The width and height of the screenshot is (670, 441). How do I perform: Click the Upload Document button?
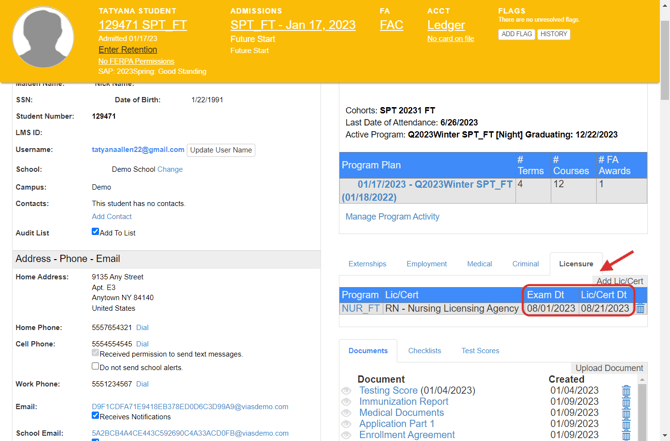609,368
